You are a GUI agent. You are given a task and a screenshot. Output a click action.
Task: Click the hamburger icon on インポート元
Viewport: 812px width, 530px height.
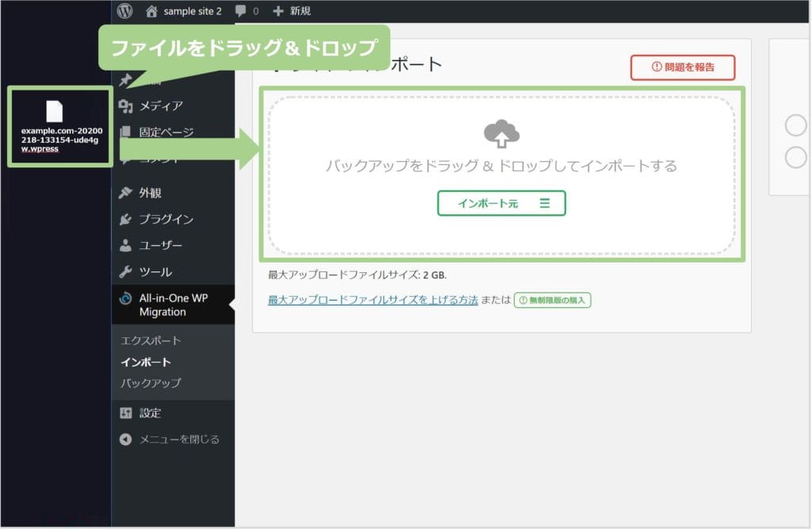coord(544,203)
